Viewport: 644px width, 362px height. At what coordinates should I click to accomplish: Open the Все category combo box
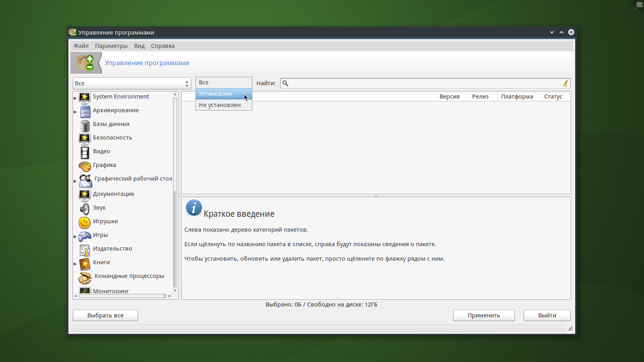click(x=132, y=83)
